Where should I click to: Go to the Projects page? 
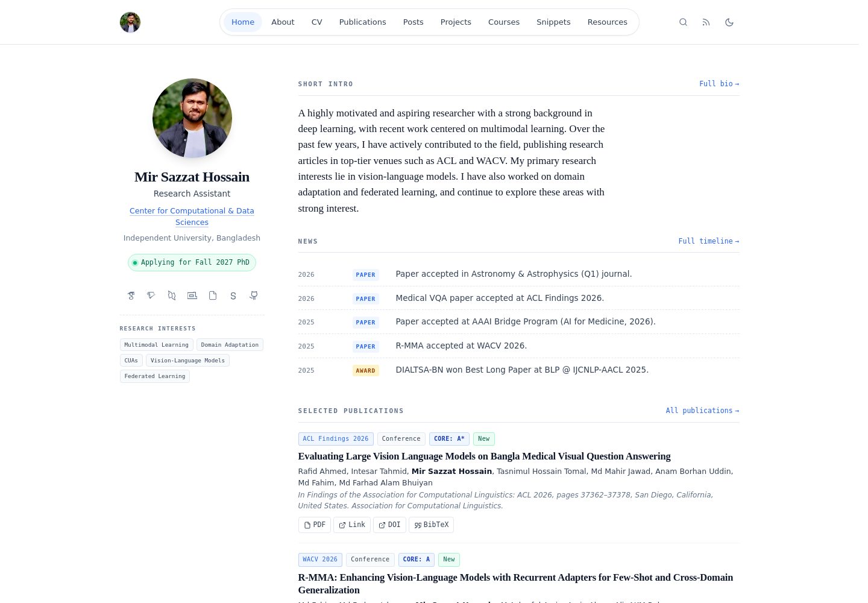(456, 22)
